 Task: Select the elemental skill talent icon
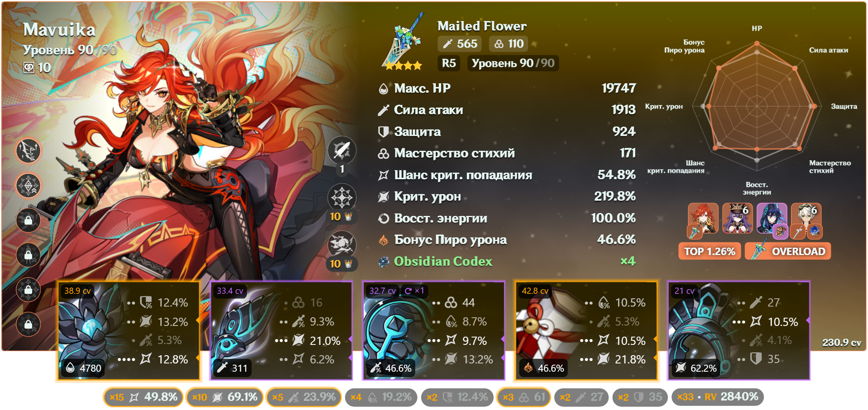(342, 197)
